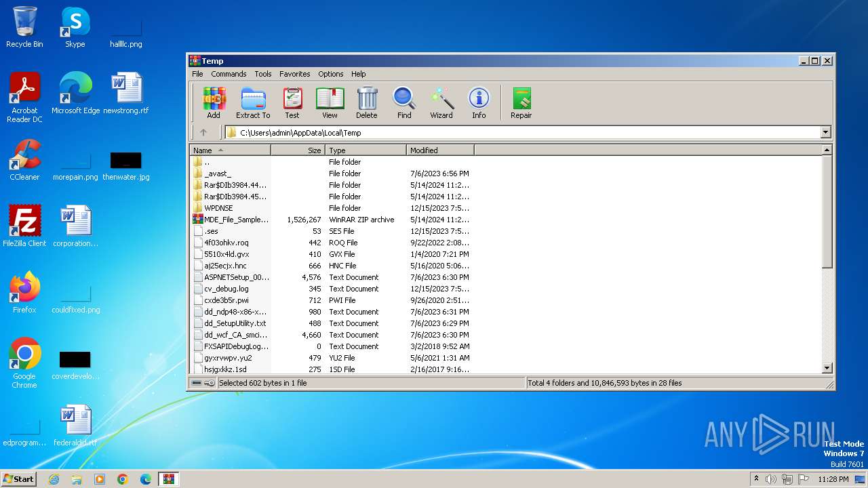Open the Options menu
Image resolution: width=868 pixels, height=488 pixels.
point(331,74)
